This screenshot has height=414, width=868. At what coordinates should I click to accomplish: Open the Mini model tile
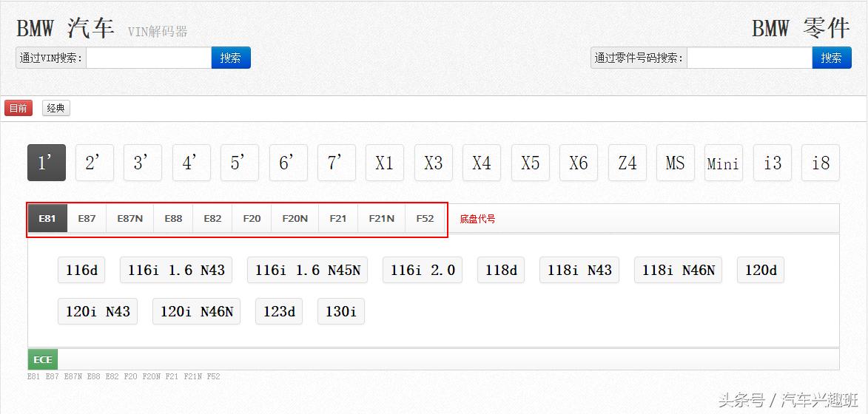point(724,163)
